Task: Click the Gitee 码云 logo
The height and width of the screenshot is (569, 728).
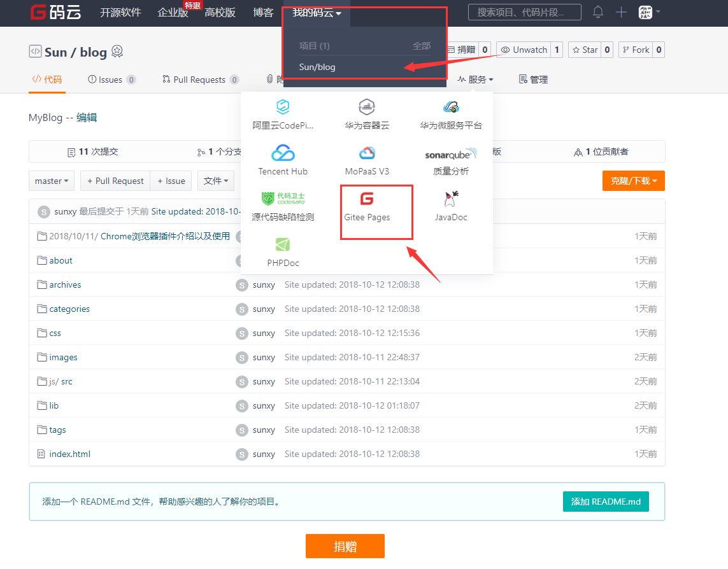Action: click(55, 12)
